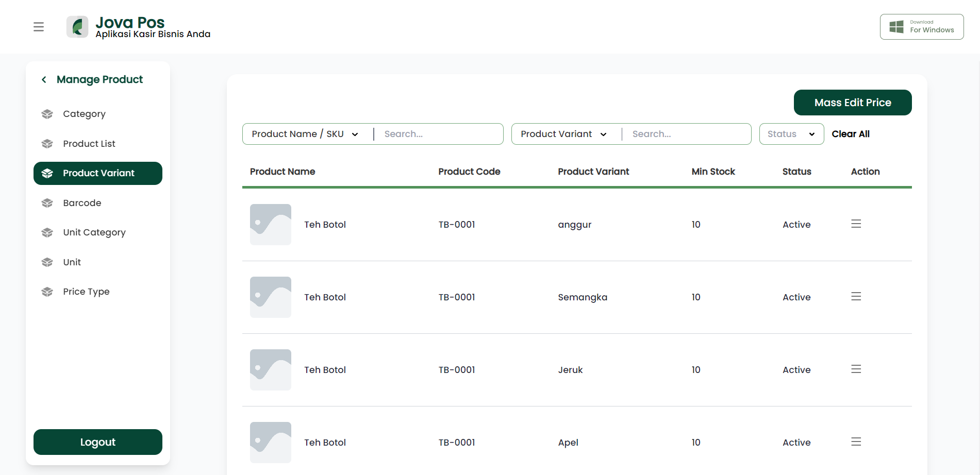Open action menu for Apel variant

(x=856, y=442)
